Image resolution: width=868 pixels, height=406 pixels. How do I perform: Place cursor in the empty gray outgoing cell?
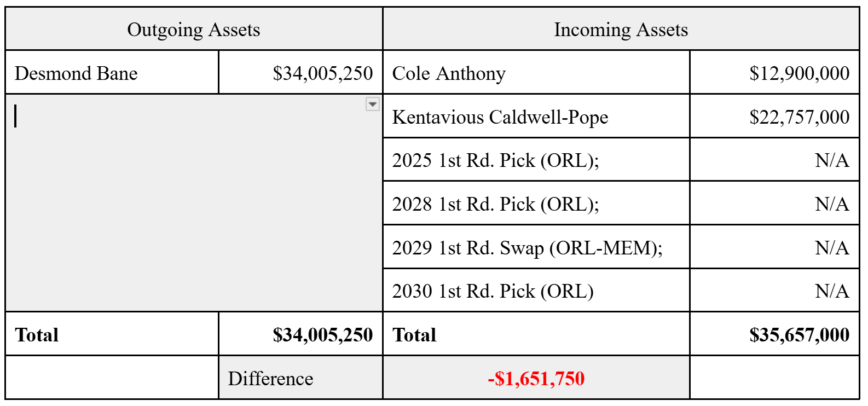194,203
